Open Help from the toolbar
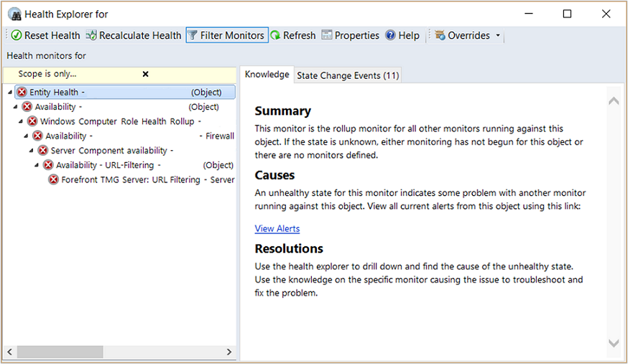Image resolution: width=628 pixels, height=364 pixels. click(402, 35)
